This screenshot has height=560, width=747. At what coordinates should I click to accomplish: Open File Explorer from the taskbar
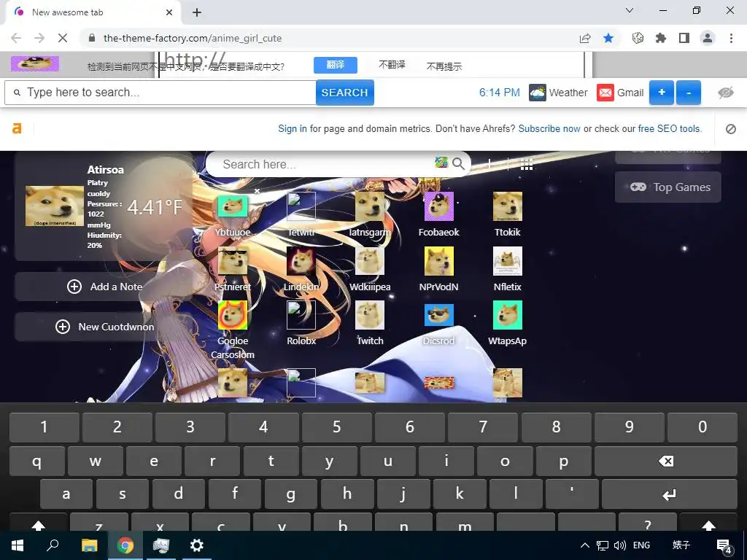[89, 545]
